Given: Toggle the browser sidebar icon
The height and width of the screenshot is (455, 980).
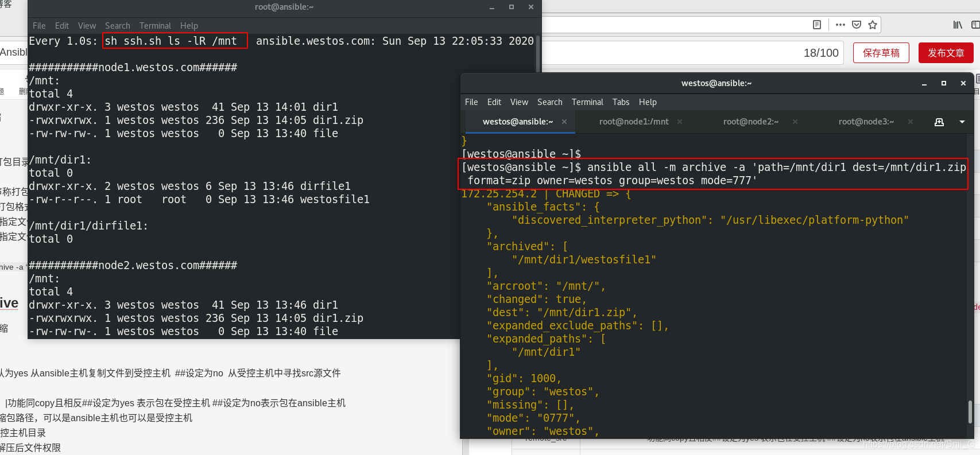Looking at the screenshot, I should tap(975, 25).
